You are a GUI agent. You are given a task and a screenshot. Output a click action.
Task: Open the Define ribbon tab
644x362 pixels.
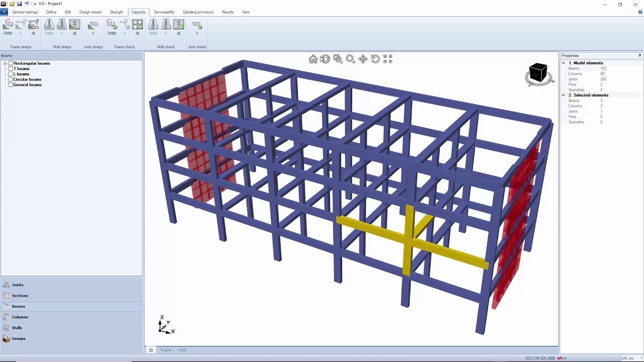tap(51, 12)
